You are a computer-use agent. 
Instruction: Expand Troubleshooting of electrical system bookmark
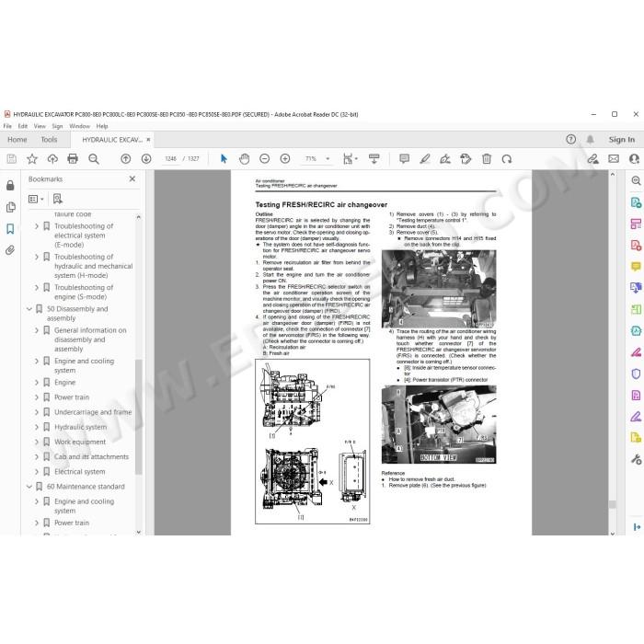tap(37, 226)
